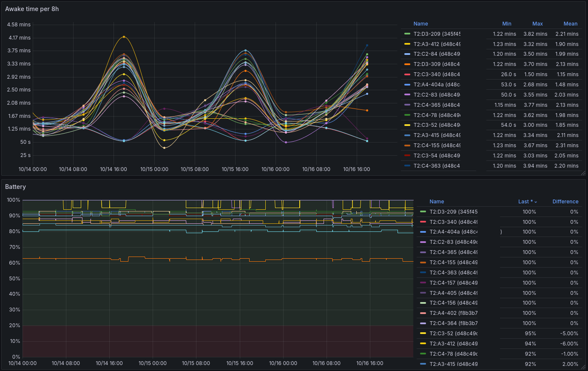Sort Battery legend by Last column chevron

[x=536, y=202]
